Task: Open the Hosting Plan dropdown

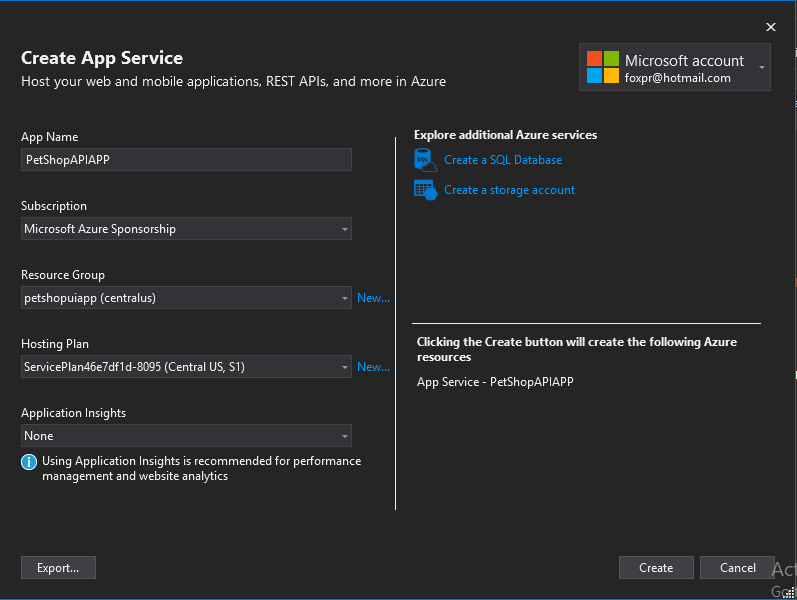Action: click(x=186, y=367)
